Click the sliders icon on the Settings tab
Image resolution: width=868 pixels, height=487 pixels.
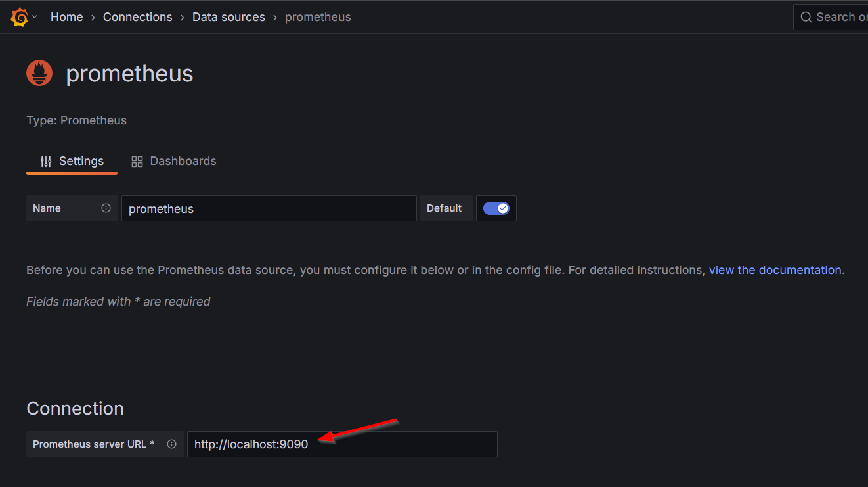click(45, 160)
